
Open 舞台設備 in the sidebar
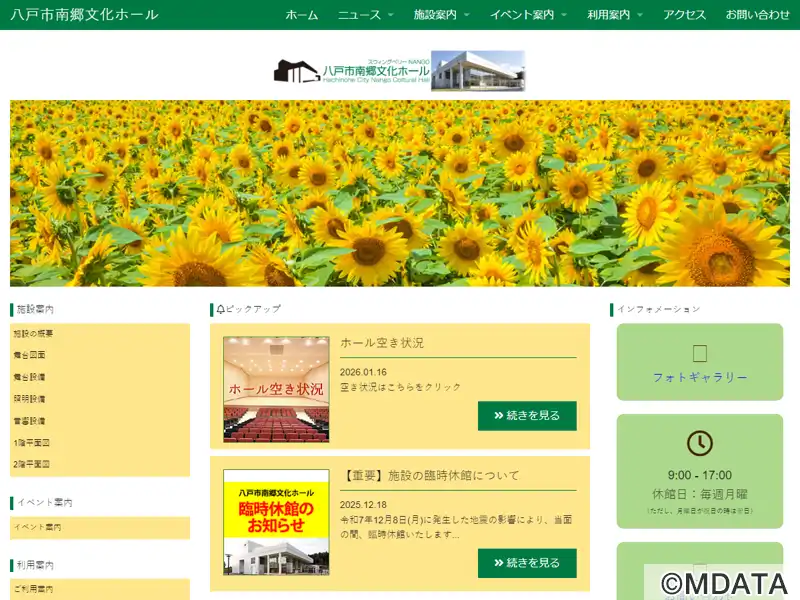pyautogui.click(x=30, y=377)
